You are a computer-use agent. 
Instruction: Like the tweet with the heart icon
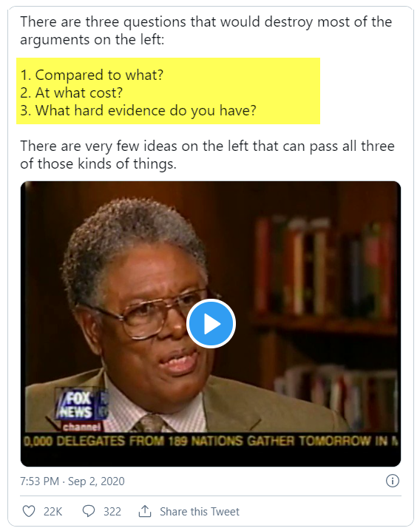click(x=29, y=511)
